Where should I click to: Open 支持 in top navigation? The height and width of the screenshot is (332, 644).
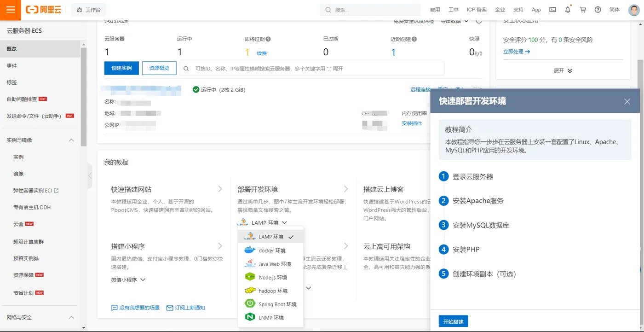518,10
